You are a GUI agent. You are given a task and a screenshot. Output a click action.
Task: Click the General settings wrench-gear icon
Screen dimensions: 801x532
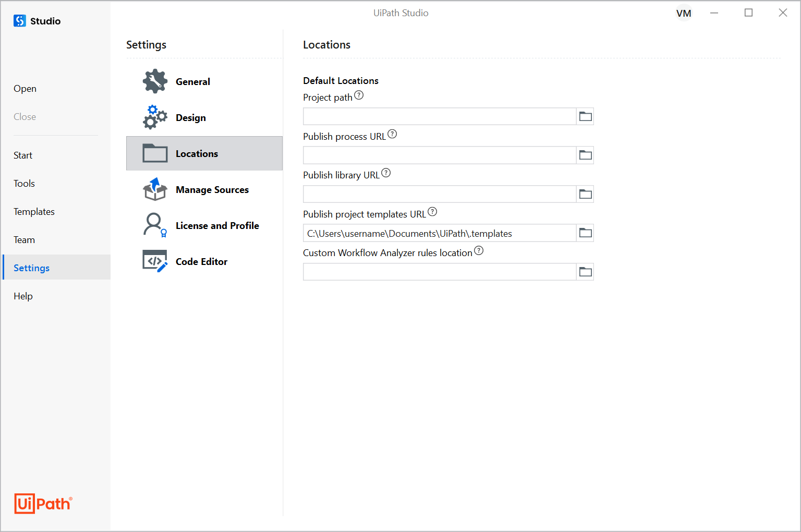pyautogui.click(x=155, y=81)
